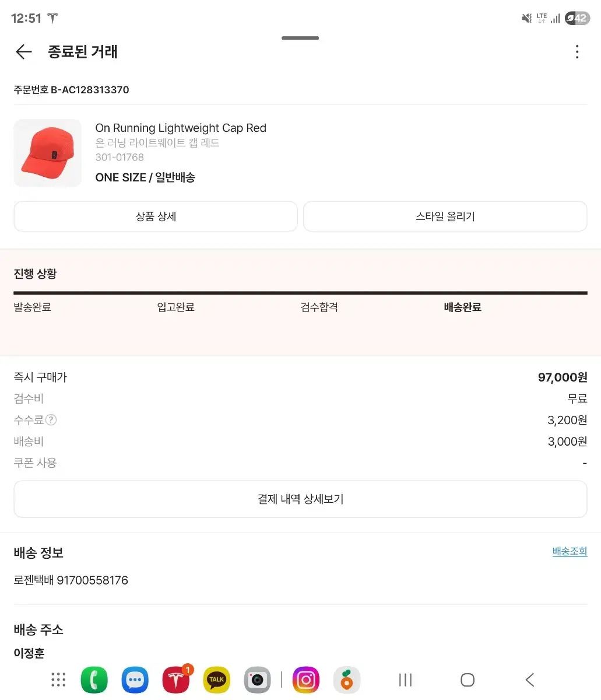Launch the Tesla app with notification badge
601x700 pixels.
point(176,680)
